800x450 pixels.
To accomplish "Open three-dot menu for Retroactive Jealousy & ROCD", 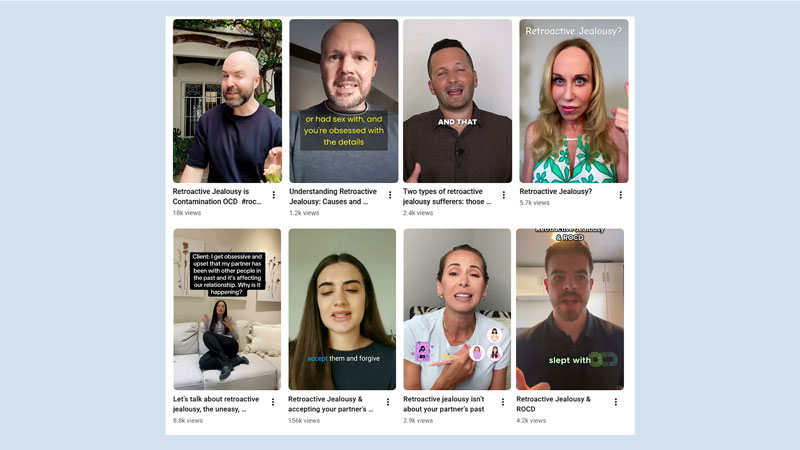I will (x=616, y=402).
